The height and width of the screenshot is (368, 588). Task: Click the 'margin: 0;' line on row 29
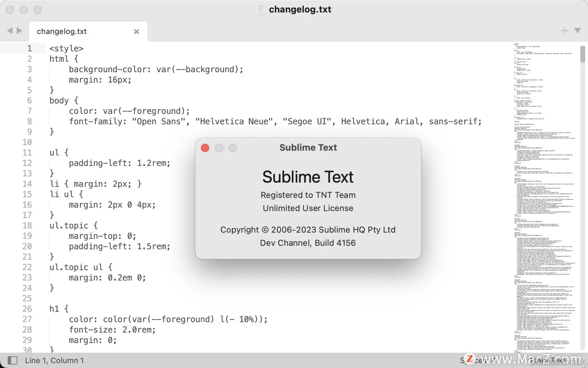click(93, 340)
